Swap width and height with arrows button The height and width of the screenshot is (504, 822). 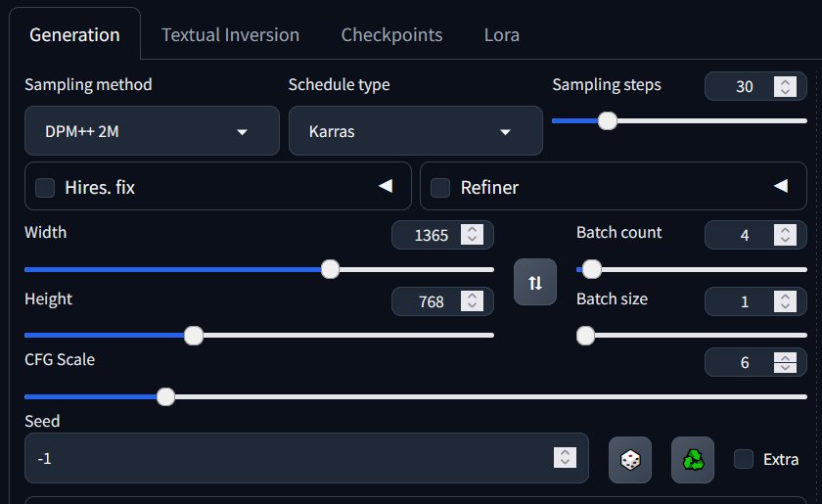(x=535, y=283)
